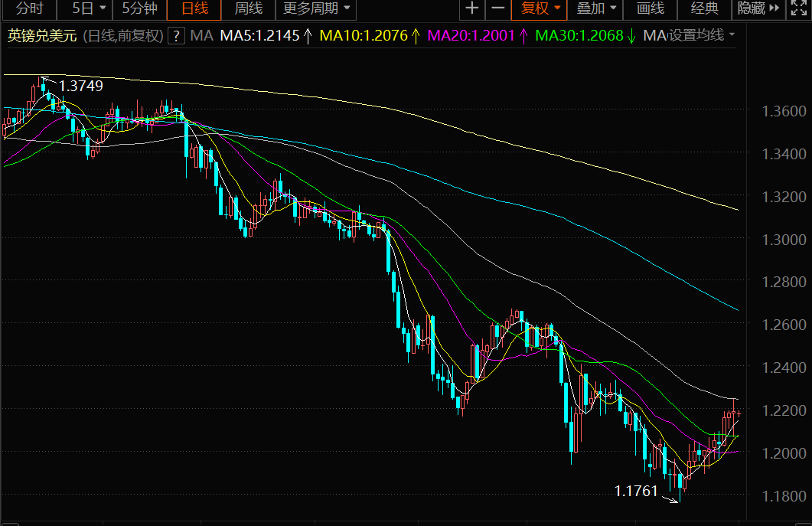This screenshot has height=526, width=812.
Task: Switch to the 5分钟 chart period
Action: tap(139, 8)
